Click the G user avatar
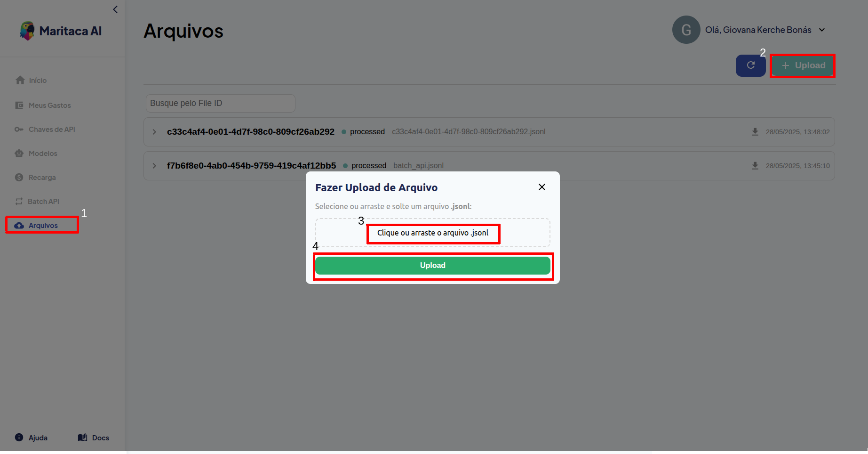868x454 pixels. point(686,30)
